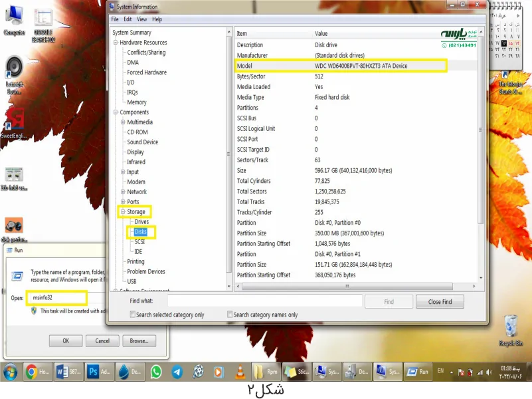Screen dimensions: 532x399
Task: Click the details pane vertical scrollbar
Action: tap(480, 129)
